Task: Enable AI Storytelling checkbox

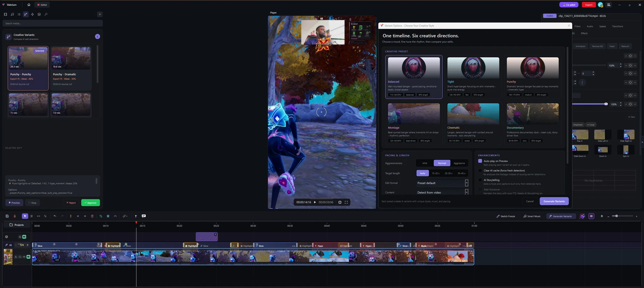Action: [480, 180]
